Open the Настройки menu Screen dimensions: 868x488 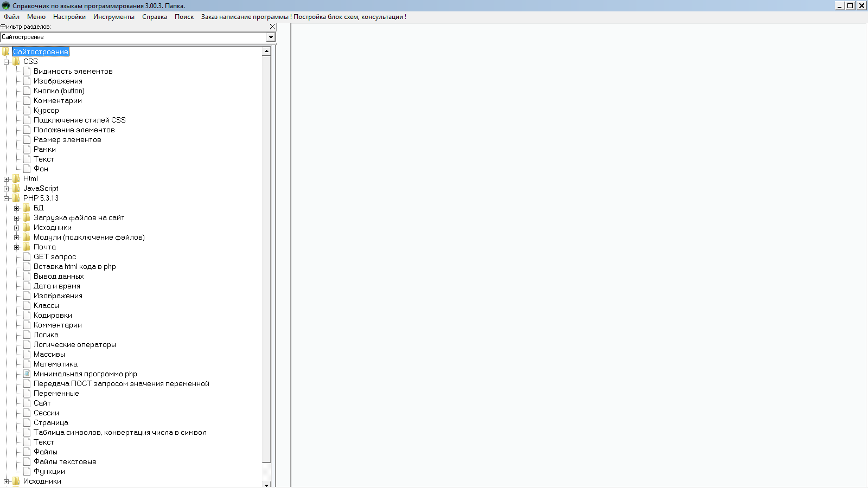[69, 17]
